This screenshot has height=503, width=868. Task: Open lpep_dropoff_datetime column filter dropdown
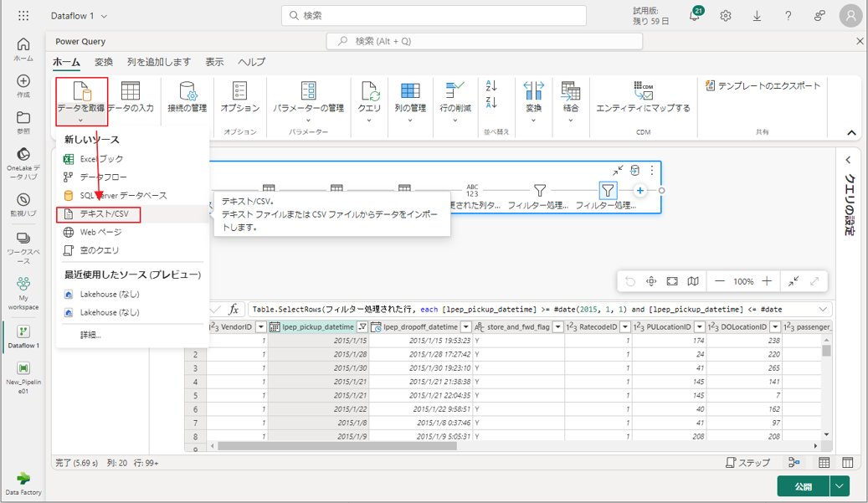[466, 326]
